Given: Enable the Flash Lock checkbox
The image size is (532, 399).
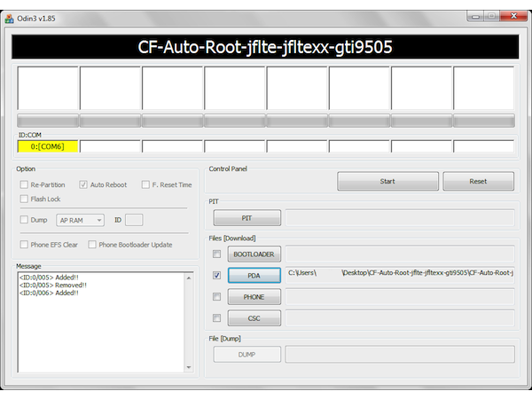Looking at the screenshot, I should pos(24,199).
